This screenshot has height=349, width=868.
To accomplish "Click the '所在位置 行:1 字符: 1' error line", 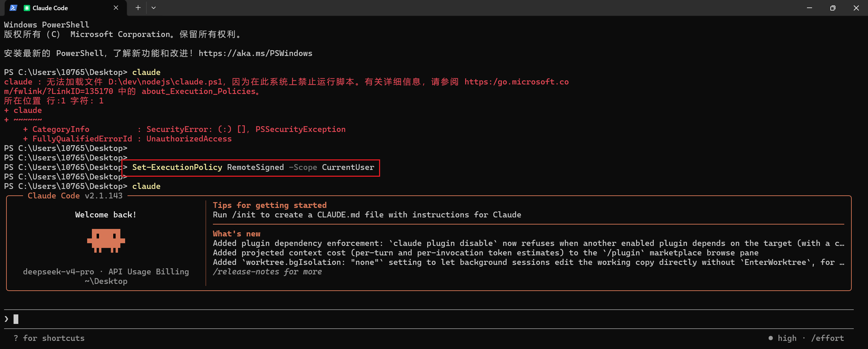I will pos(54,101).
